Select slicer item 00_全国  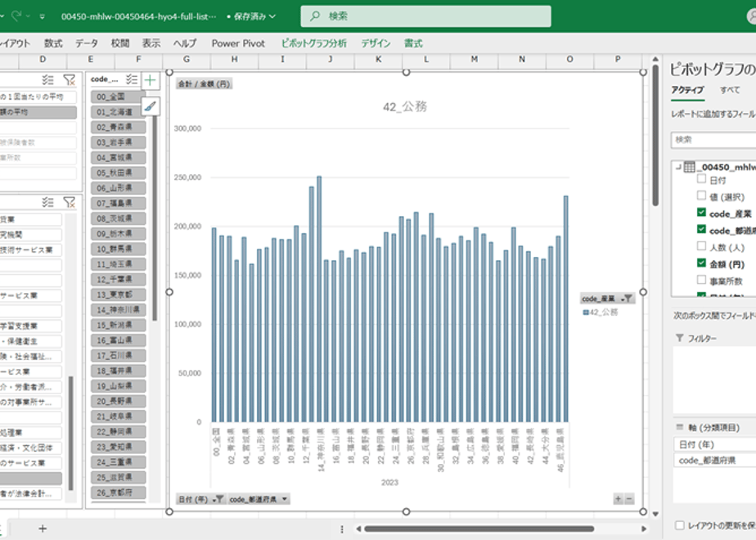tap(118, 97)
